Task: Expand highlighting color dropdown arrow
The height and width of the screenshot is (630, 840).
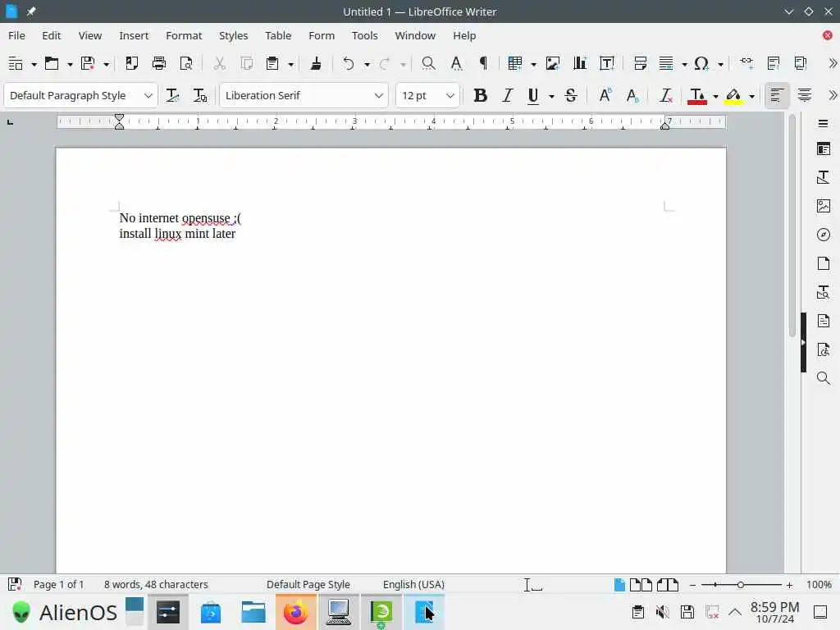Action: 752,96
